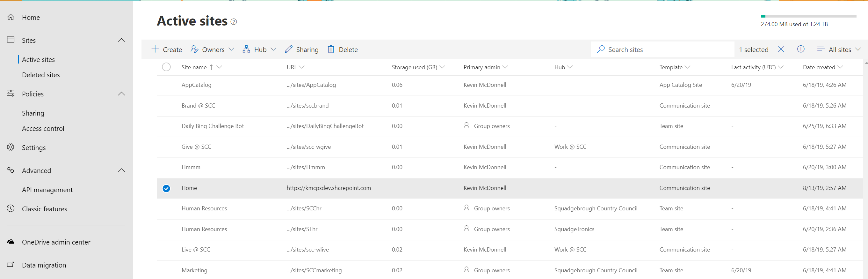Screen dimensions: 868x279
Task: Click the Sharing pencil icon
Action: click(288, 49)
